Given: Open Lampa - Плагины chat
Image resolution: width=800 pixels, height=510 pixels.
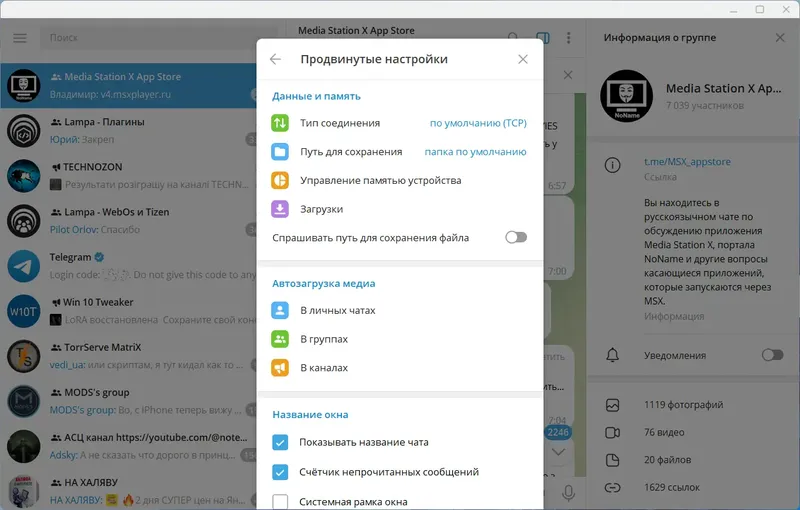Looking at the screenshot, I should [x=129, y=131].
